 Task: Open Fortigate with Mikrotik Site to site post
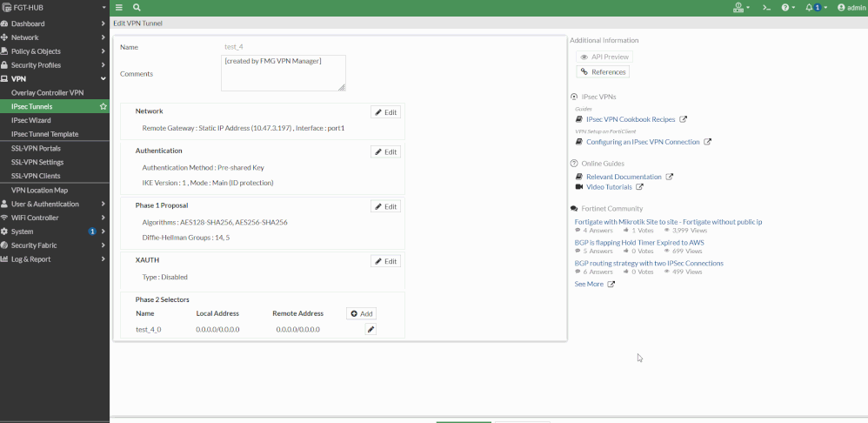tap(668, 222)
